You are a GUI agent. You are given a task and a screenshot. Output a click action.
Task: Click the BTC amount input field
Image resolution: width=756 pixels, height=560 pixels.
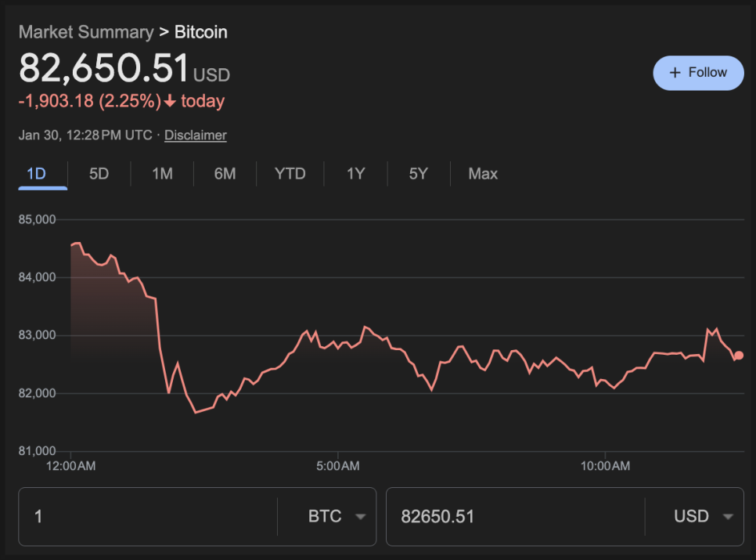(x=149, y=517)
